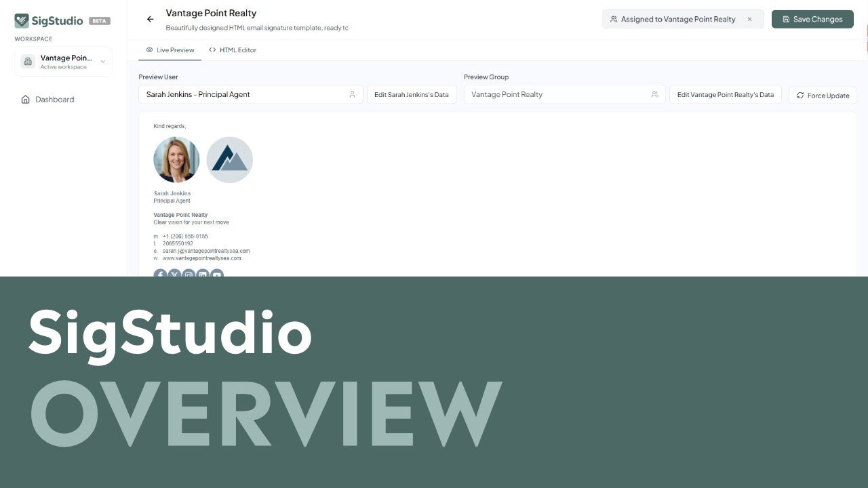Viewport: 868px width, 488px height.
Task: Click the BETA badge
Action: tap(100, 21)
